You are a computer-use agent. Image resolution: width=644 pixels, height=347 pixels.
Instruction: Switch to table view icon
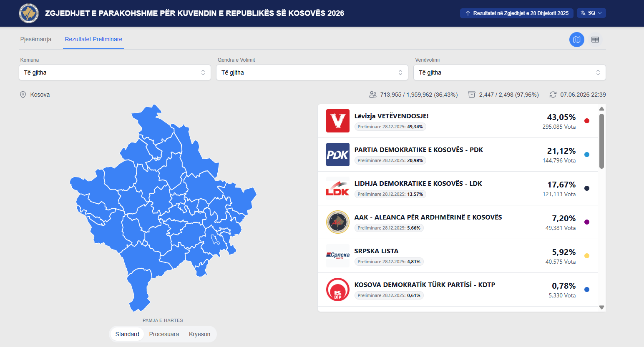(x=595, y=40)
